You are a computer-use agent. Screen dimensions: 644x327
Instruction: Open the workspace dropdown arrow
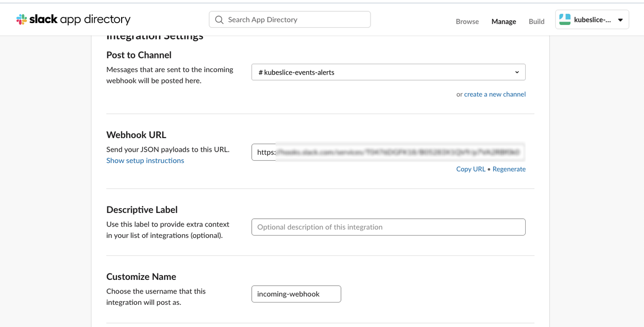click(x=620, y=20)
